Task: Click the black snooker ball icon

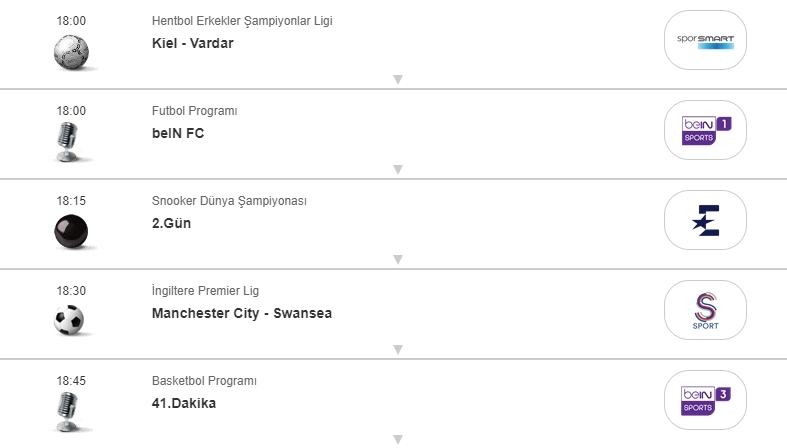Action: [71, 231]
